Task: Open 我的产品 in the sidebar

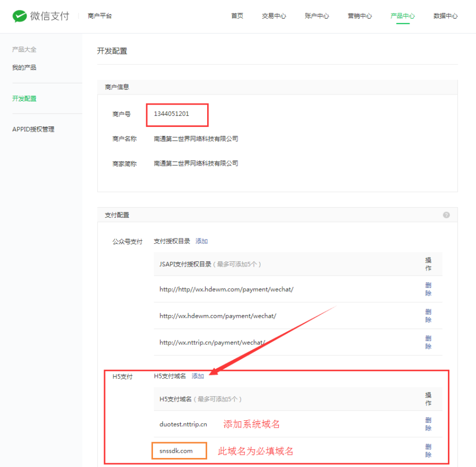Action: point(24,67)
